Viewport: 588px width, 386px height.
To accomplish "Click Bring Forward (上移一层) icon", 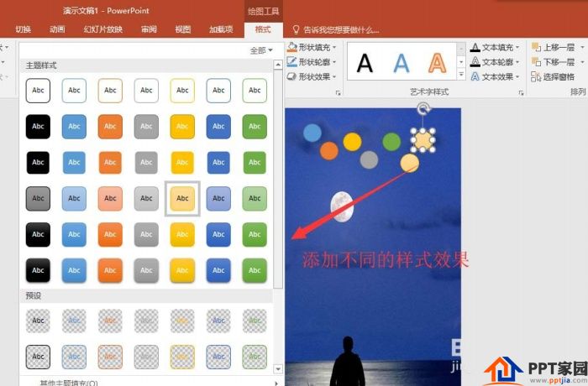I will point(536,47).
